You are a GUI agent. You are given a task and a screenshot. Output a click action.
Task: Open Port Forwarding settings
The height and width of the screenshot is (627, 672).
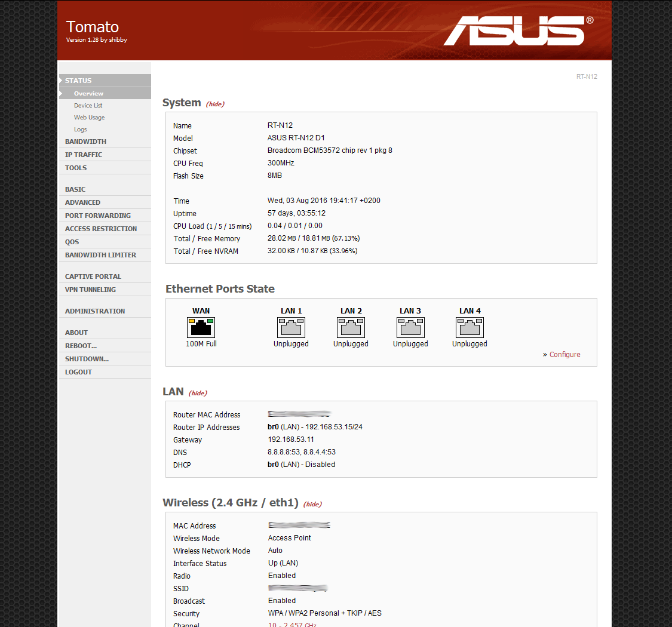point(105,216)
